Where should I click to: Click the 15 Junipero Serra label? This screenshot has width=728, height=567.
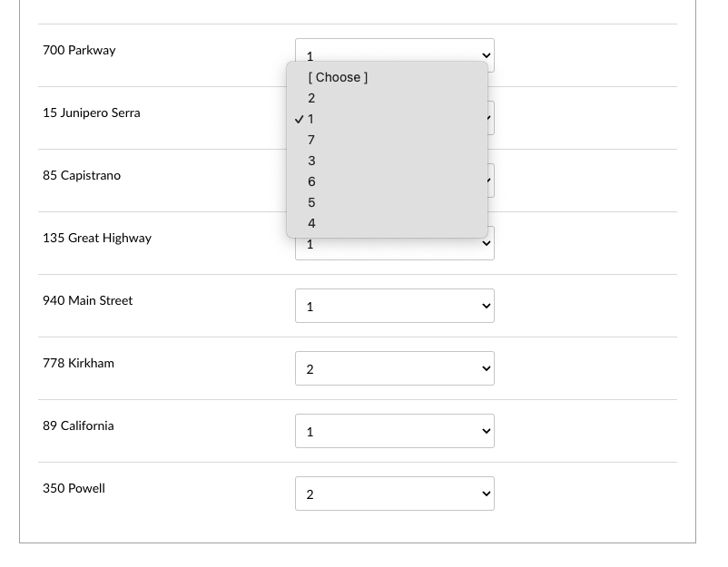(91, 112)
